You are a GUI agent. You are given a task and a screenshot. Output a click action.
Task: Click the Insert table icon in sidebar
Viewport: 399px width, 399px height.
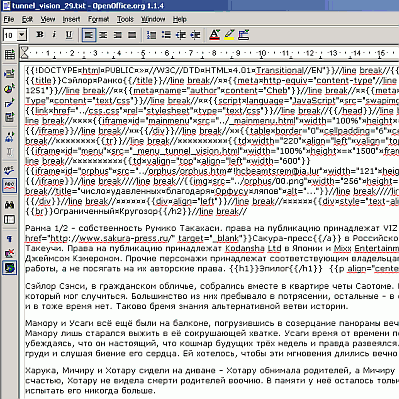(x=9, y=54)
